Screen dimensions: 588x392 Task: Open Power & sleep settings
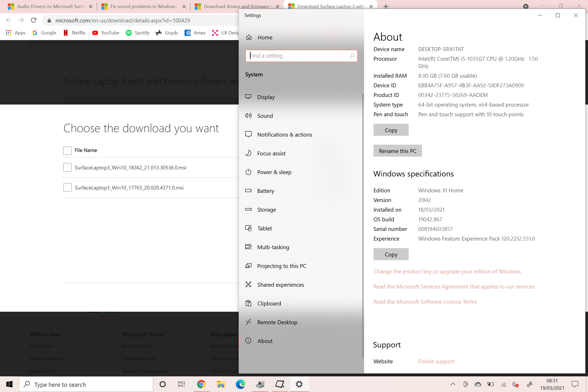pyautogui.click(x=274, y=172)
